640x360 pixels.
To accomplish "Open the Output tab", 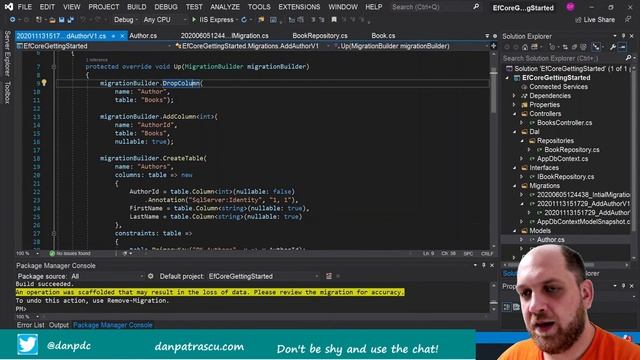I will point(58,325).
